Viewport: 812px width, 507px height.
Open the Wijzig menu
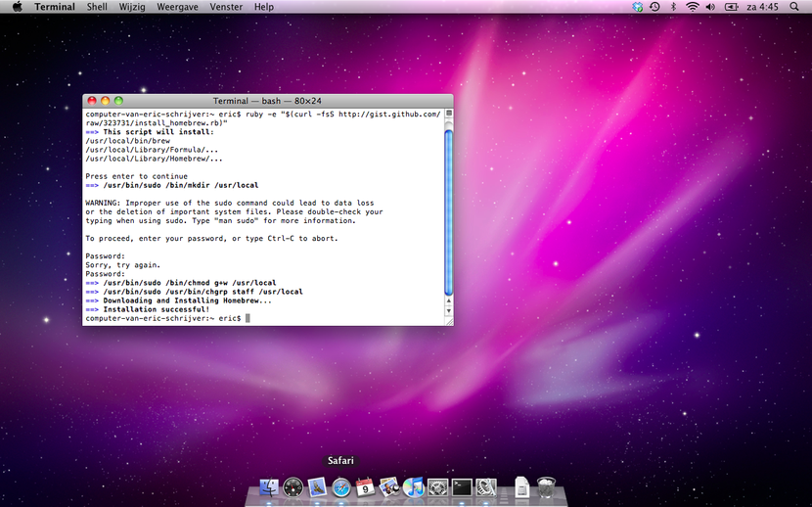click(x=132, y=7)
